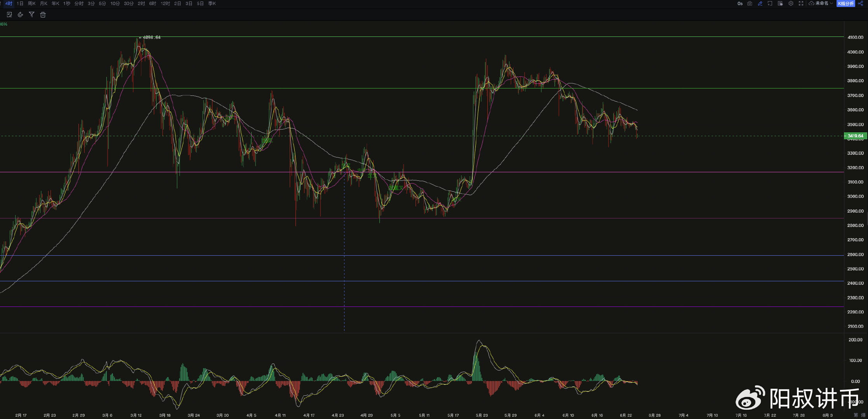Click the add-window split icon
Image resolution: width=868 pixels, height=419 pixels.
770,3
